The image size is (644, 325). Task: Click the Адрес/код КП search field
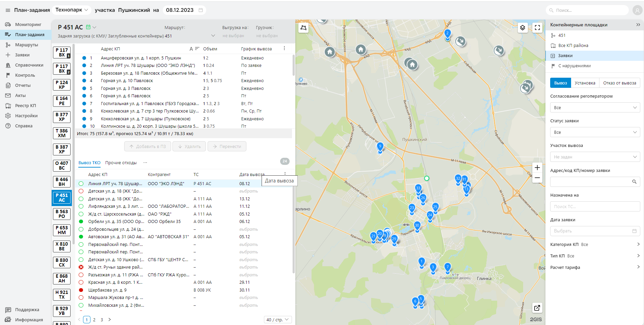pos(591,182)
